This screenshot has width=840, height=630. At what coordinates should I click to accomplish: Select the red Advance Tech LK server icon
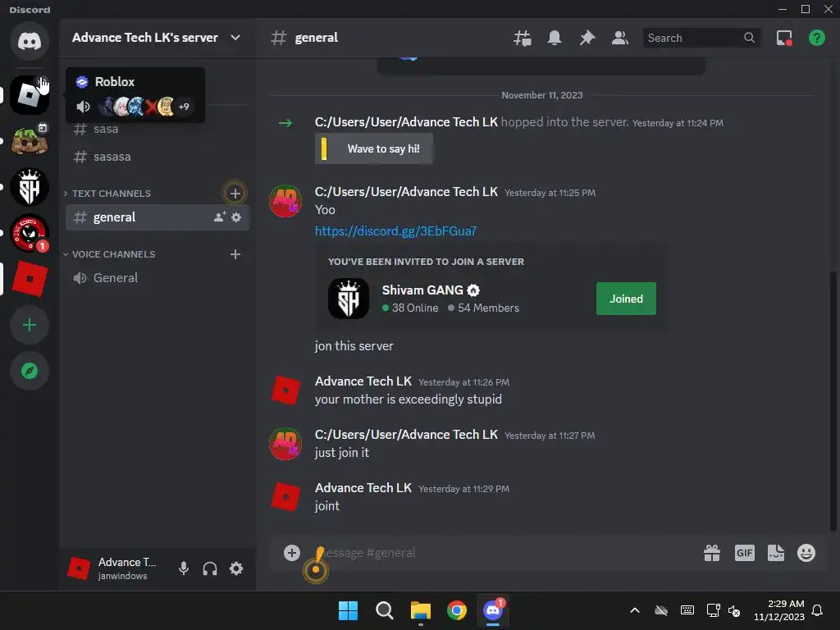[x=30, y=279]
